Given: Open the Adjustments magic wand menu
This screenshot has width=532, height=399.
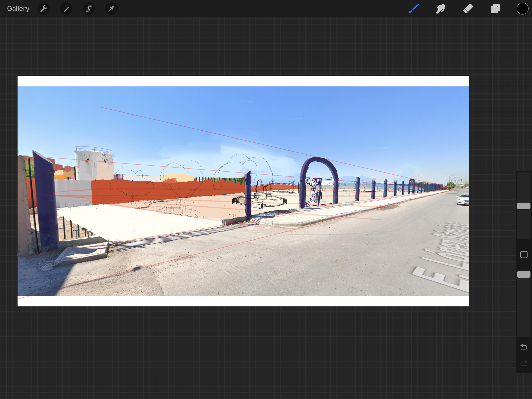Looking at the screenshot, I should point(66,9).
